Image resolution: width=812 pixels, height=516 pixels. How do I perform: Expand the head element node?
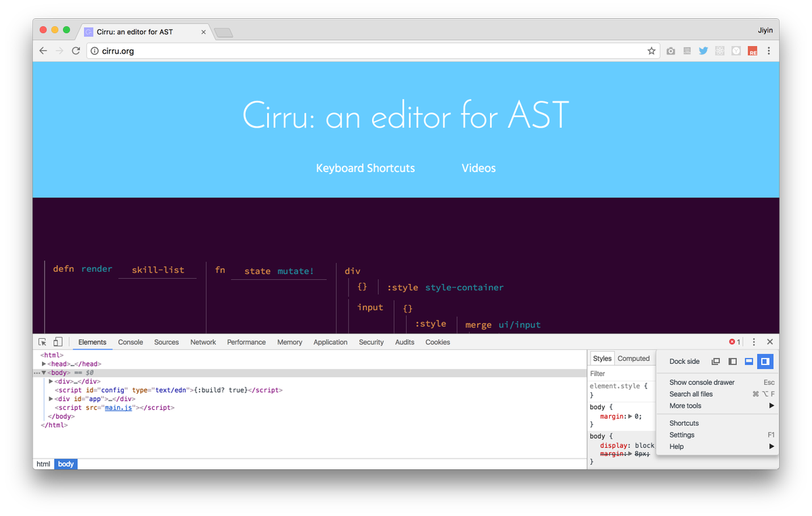[x=44, y=364]
